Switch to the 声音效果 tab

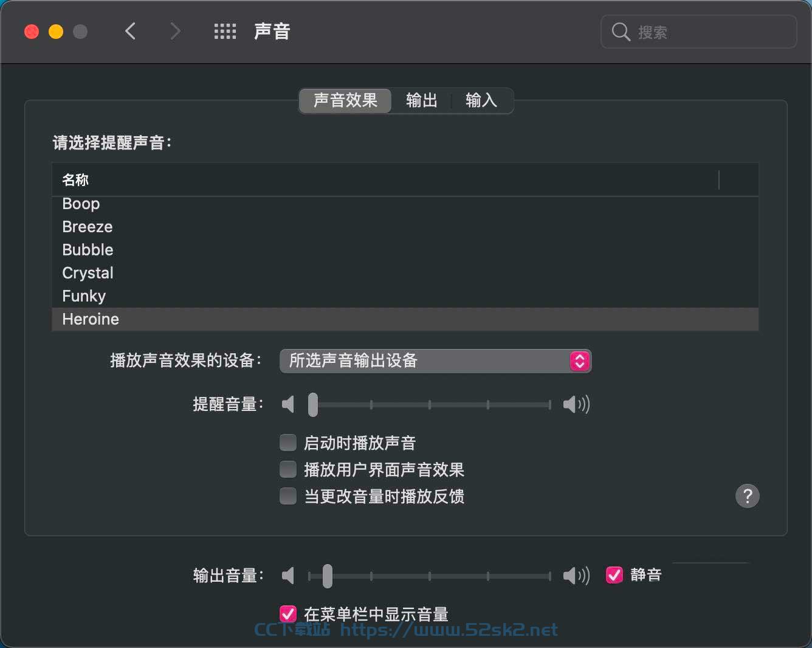coord(345,100)
